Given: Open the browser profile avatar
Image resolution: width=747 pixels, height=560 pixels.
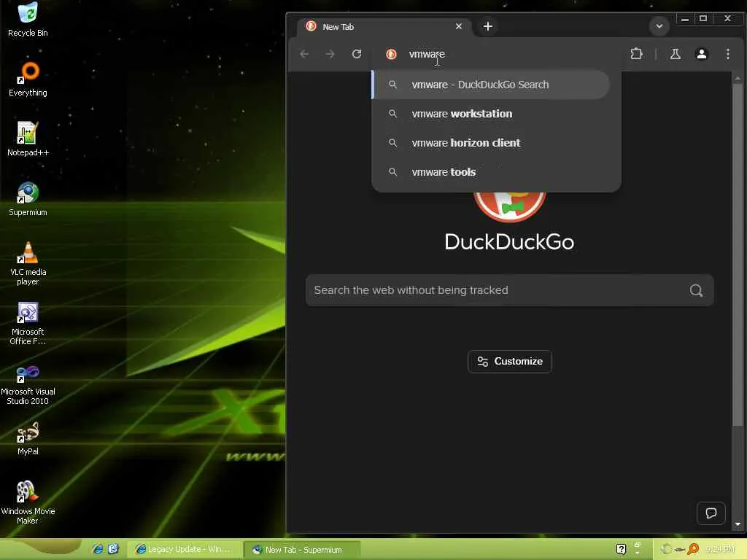Looking at the screenshot, I should (x=701, y=54).
